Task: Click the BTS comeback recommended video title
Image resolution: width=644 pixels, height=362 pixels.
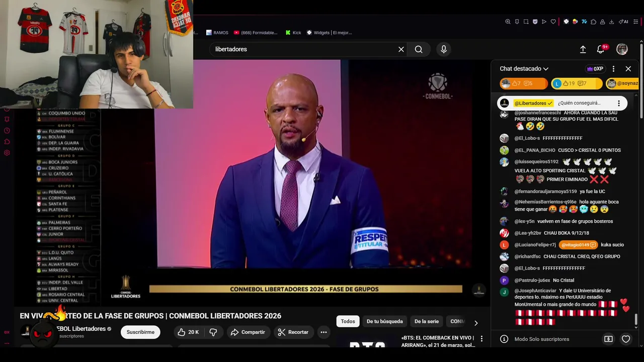Action: tap(438, 341)
